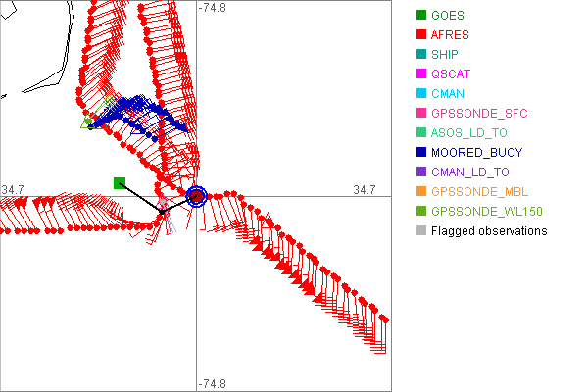Click the right 34.7 latitude label
The width and height of the screenshot is (588, 392).
(364, 189)
